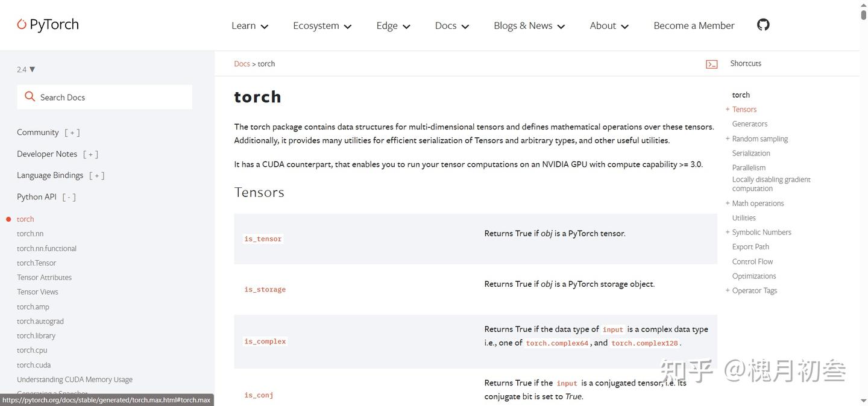
Task: Open the version 2.4 dropdown
Action: 26,69
